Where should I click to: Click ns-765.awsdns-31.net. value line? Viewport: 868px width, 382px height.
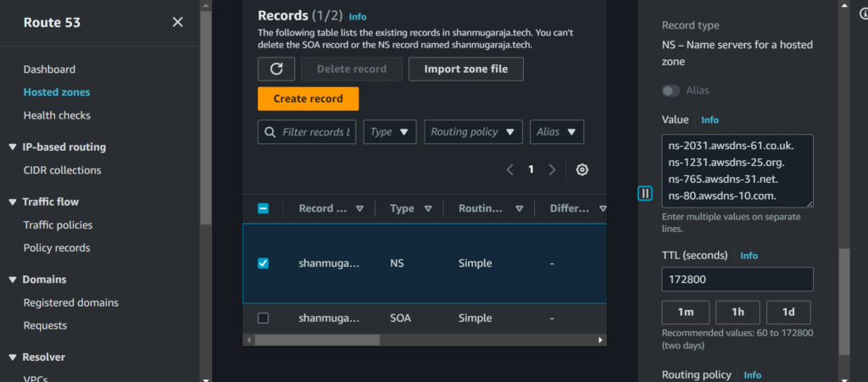tap(724, 180)
